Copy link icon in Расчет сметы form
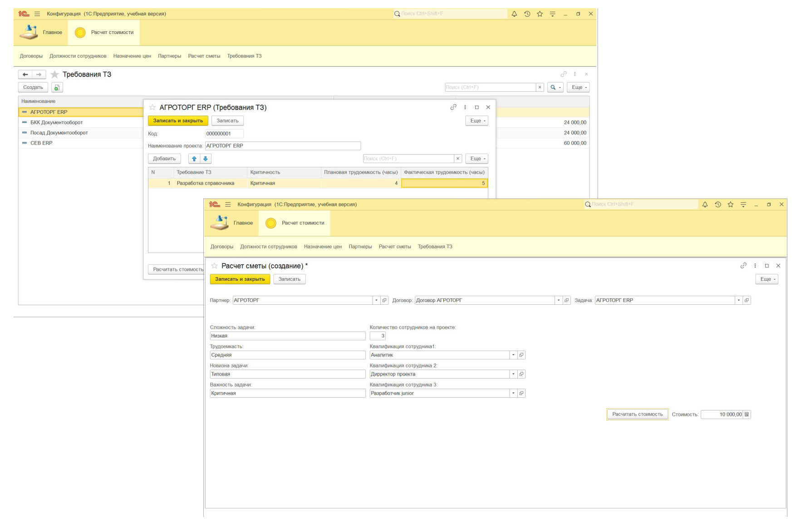 tap(743, 266)
